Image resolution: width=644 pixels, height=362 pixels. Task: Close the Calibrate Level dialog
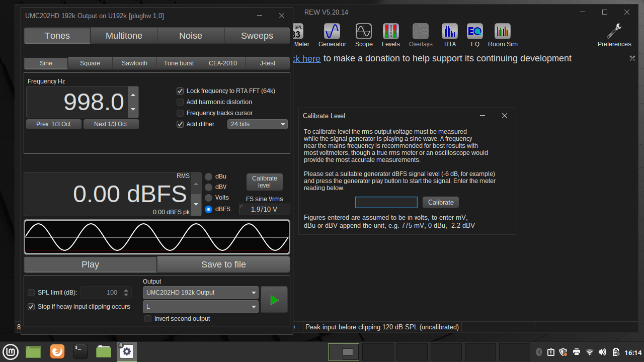(x=505, y=116)
